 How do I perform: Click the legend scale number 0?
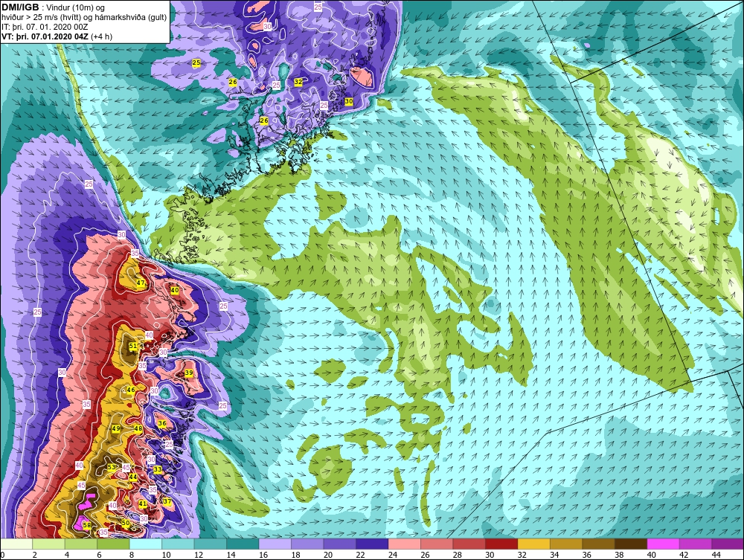coord(2,556)
